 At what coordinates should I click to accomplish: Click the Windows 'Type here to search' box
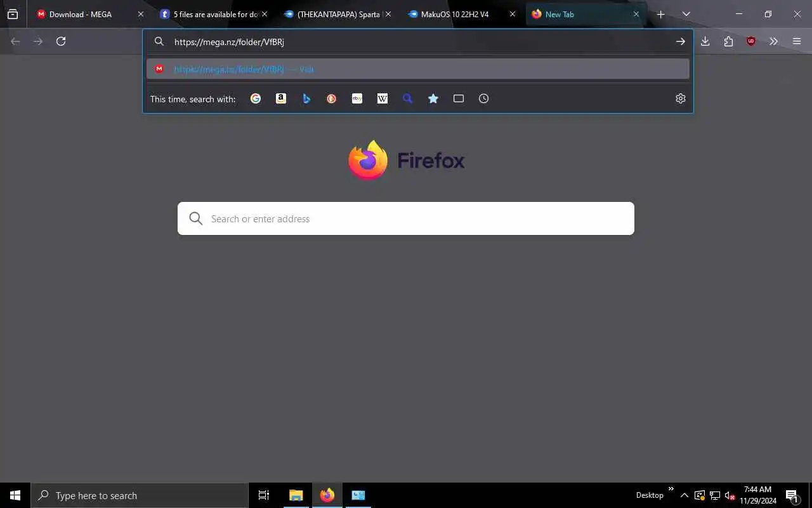pos(140,495)
